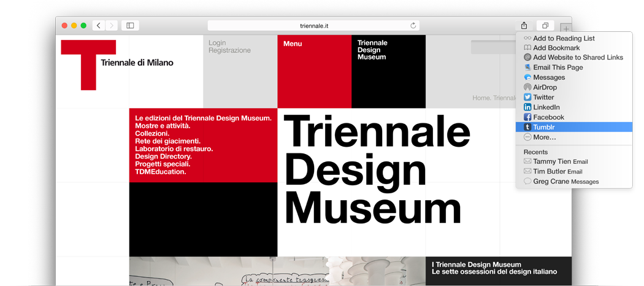
Task: Open Mostre e attività link
Action: coord(163,126)
